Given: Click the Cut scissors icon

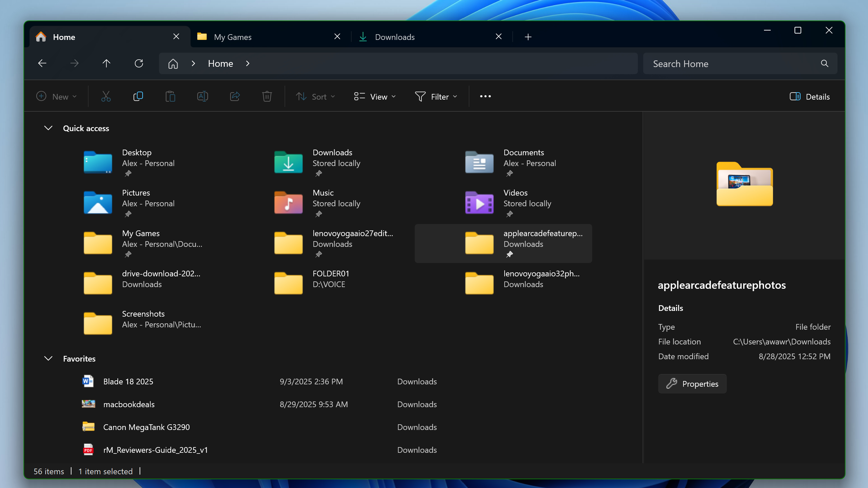Looking at the screenshot, I should point(106,97).
